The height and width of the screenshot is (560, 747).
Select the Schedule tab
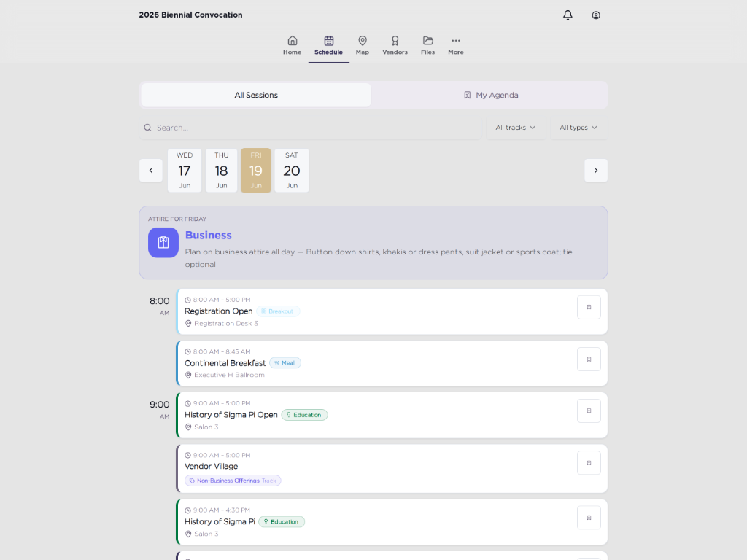328,46
